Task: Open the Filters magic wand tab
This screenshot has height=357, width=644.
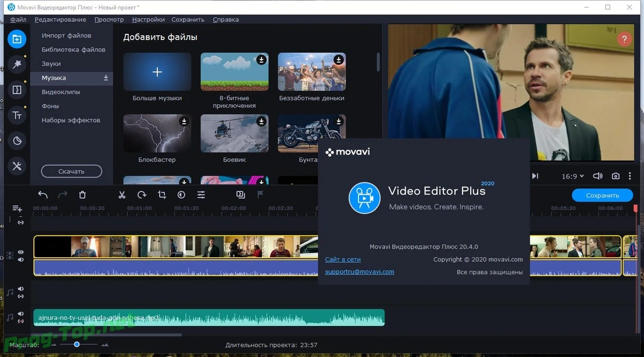Action: click(17, 64)
